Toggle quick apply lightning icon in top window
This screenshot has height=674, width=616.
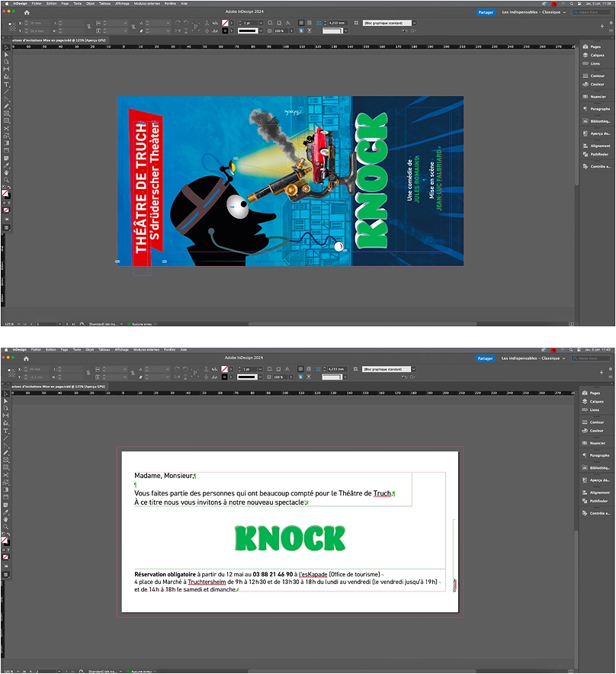point(602,26)
